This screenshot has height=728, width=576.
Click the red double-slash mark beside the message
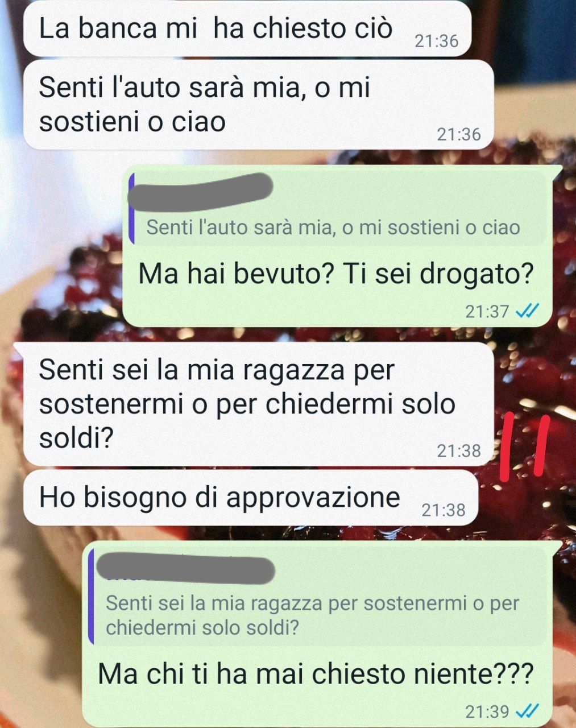[x=524, y=447]
